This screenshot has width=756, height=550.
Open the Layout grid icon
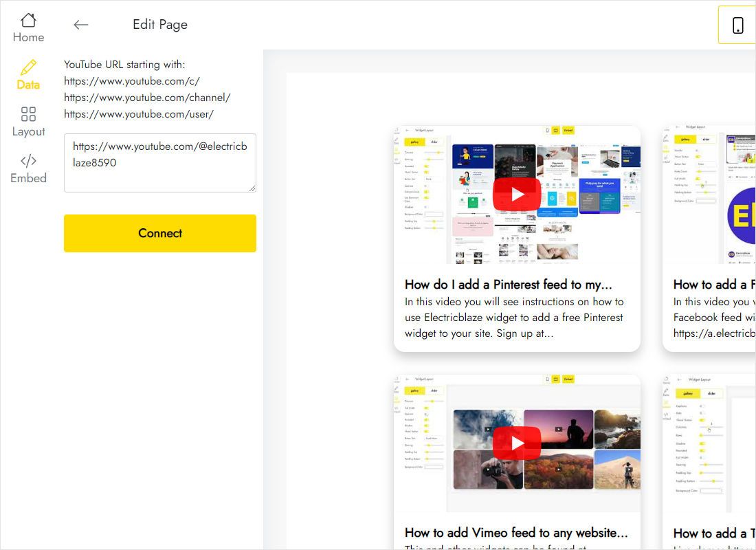[28, 114]
